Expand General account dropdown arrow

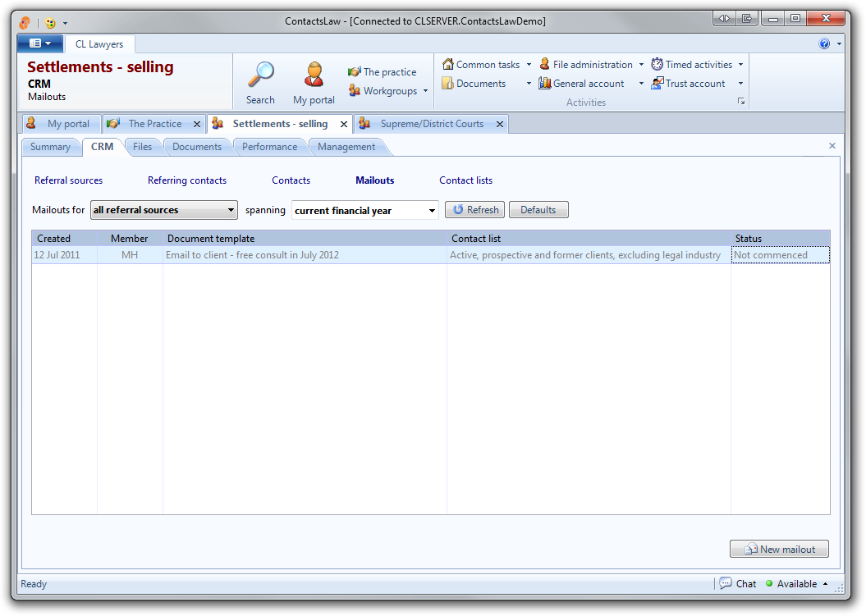[641, 84]
